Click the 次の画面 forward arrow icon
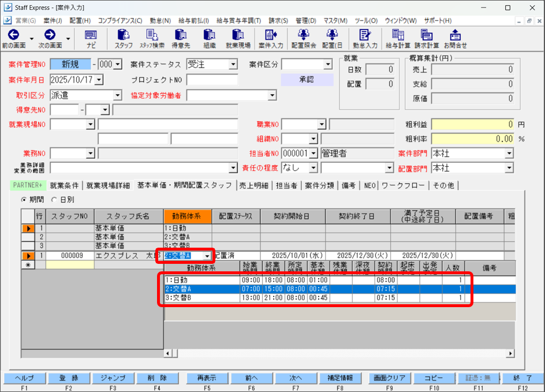This screenshot has height=392, width=545. point(50,35)
